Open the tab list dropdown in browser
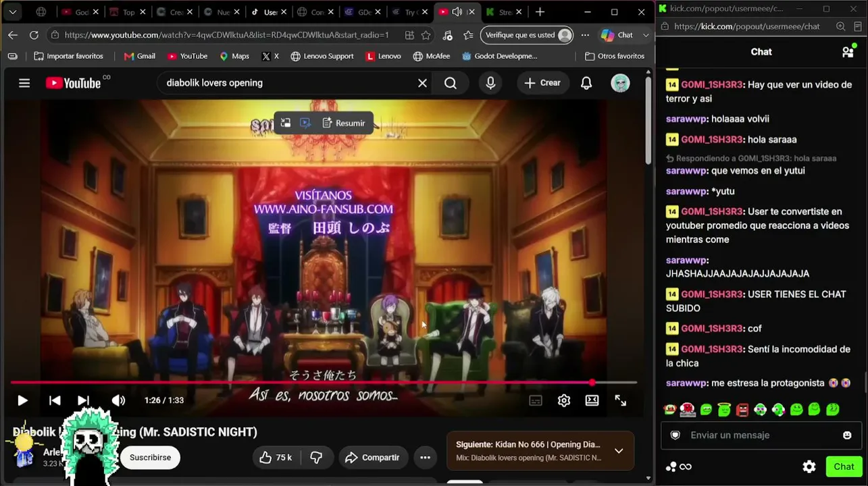Image resolution: width=868 pixels, height=486 pixels. pyautogui.click(x=13, y=12)
